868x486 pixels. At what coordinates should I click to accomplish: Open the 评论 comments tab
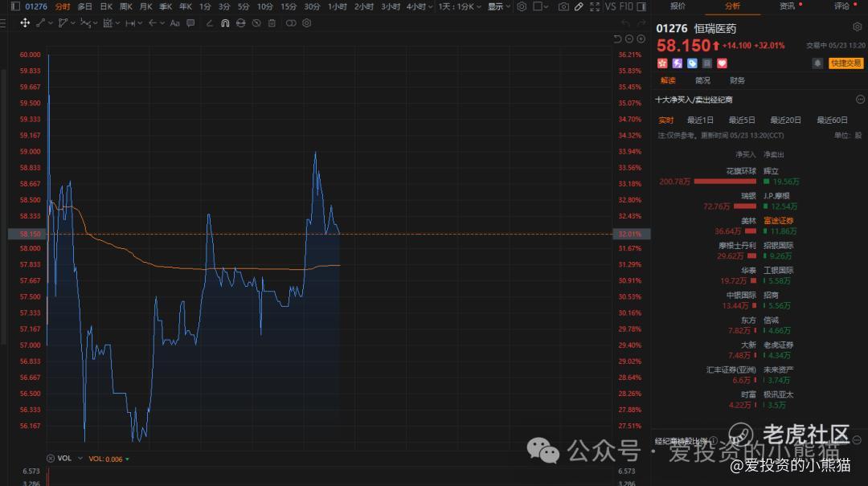point(841,6)
